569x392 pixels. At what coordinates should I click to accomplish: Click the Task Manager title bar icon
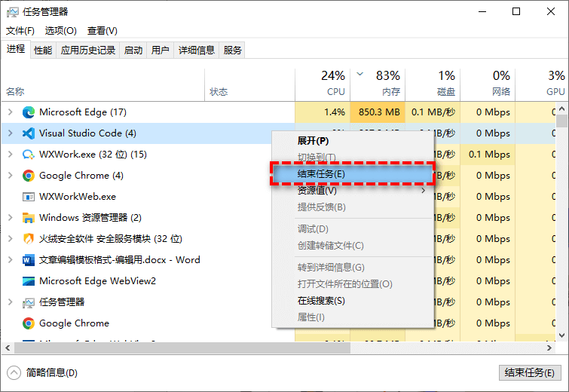click(12, 12)
